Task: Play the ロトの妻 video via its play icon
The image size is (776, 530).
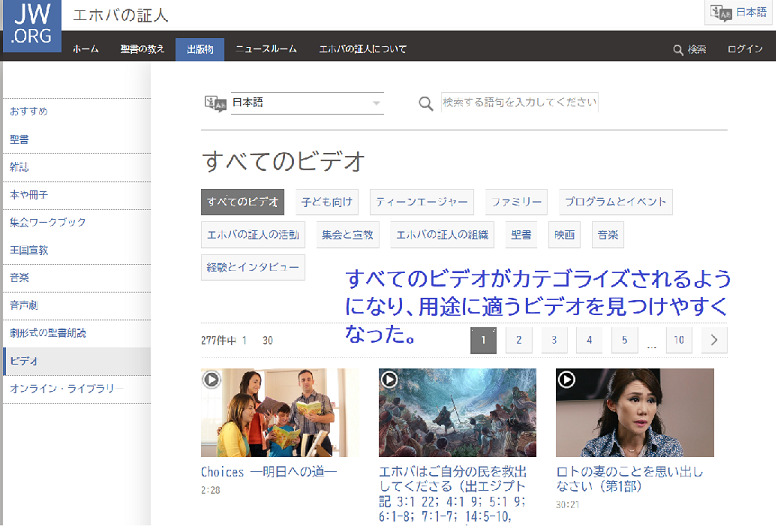Action: pos(566,380)
